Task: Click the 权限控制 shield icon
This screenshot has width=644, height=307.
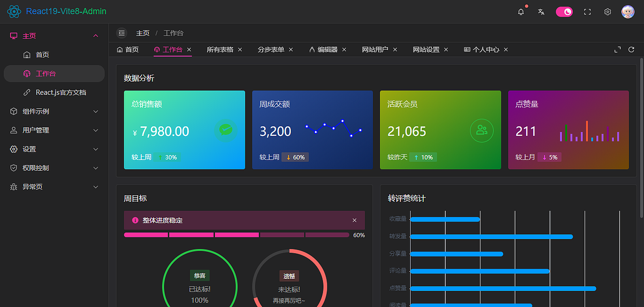Action: click(x=14, y=168)
